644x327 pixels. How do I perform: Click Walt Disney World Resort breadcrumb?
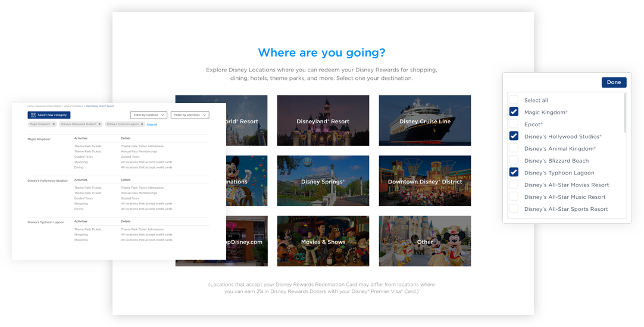click(100, 106)
